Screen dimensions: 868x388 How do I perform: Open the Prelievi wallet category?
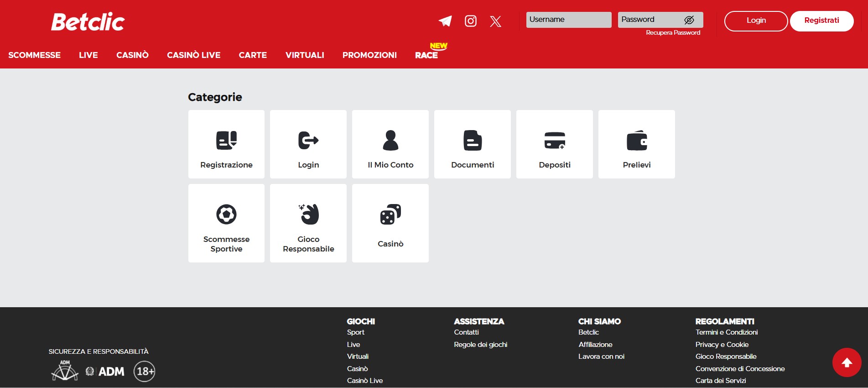(637, 144)
